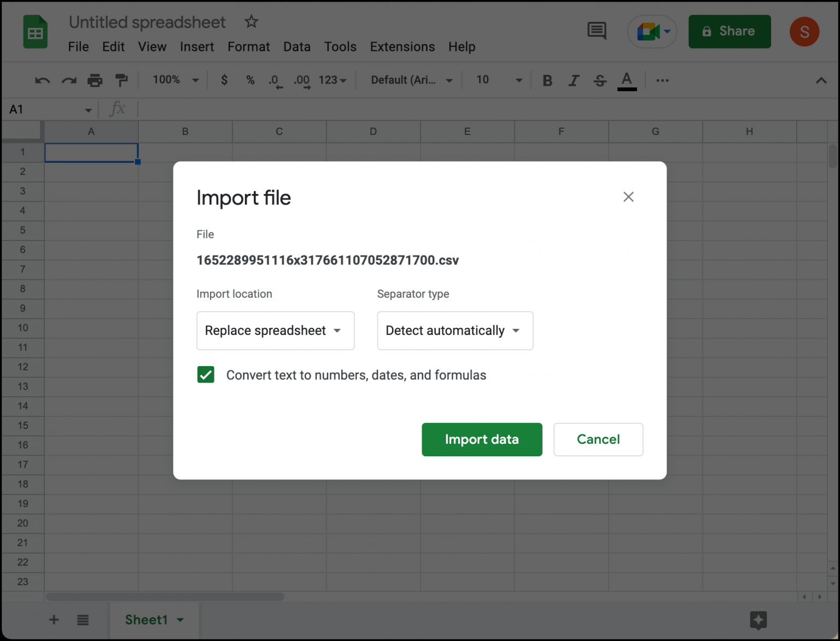Click the Undo icon
This screenshot has height=641, width=840.
click(42, 80)
